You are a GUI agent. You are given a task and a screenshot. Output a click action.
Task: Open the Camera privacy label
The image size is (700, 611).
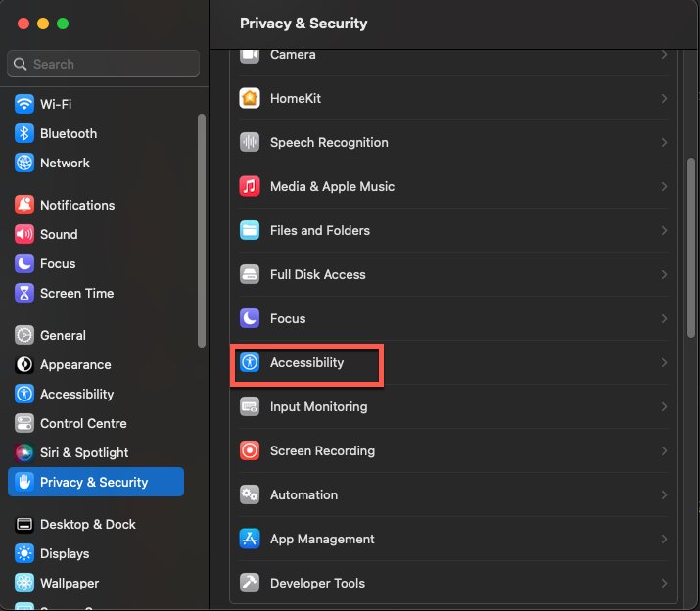(293, 55)
